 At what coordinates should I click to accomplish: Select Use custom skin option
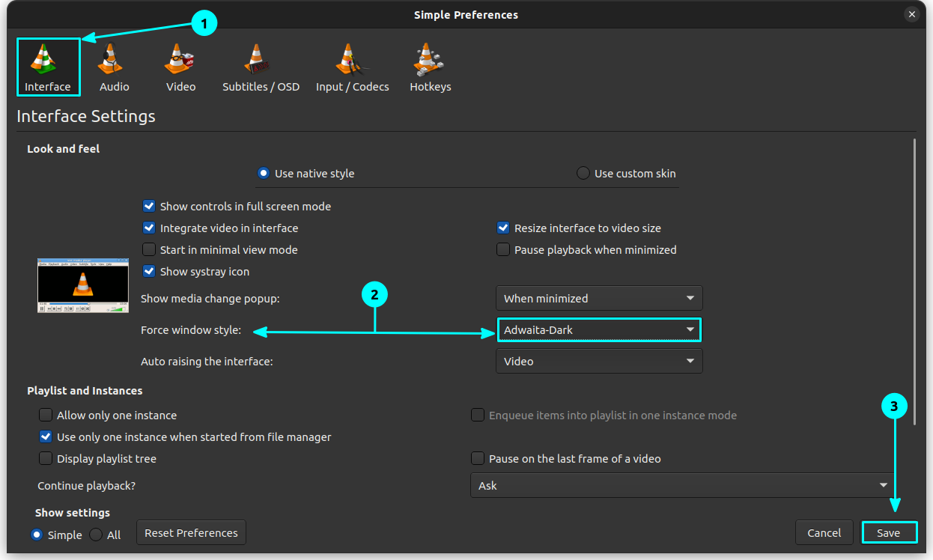click(x=583, y=172)
